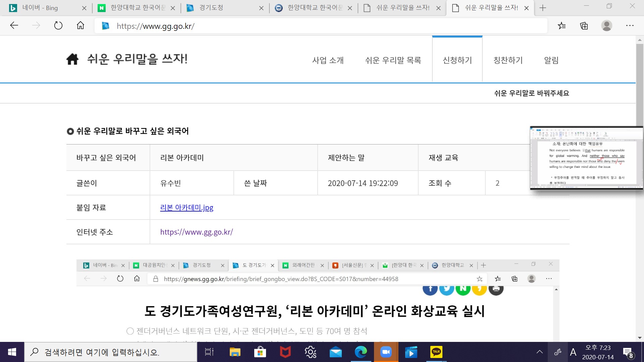Click the home icon beside site title
The image size is (644, 362).
click(72, 59)
